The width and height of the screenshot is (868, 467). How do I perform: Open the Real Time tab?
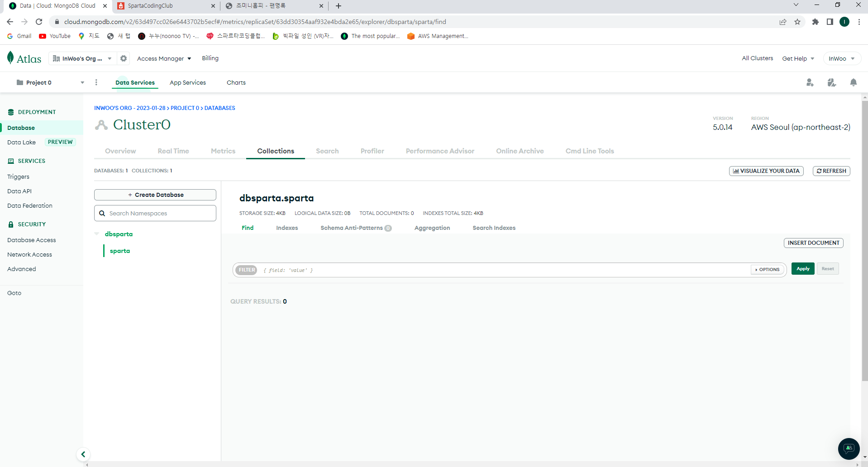173,151
